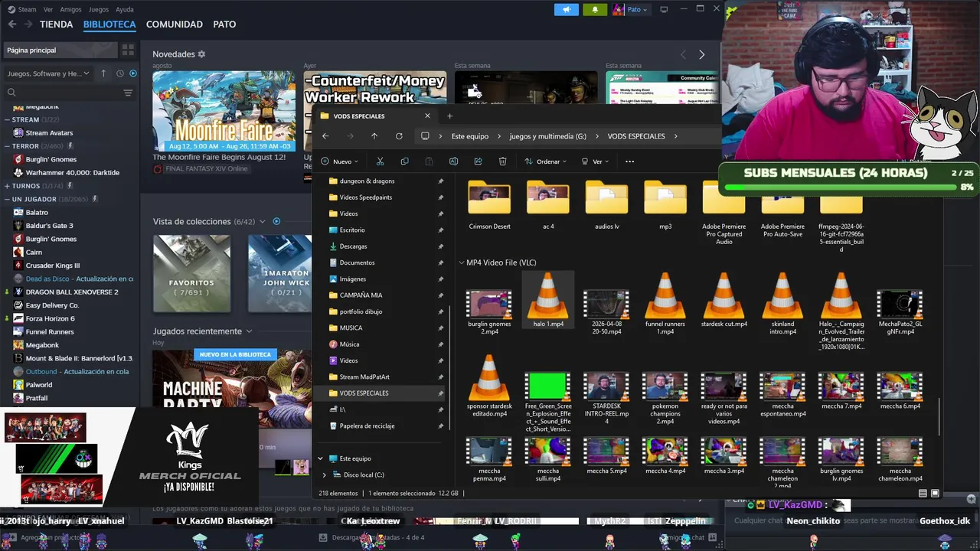Click Página principal button in Steam library

coord(60,50)
